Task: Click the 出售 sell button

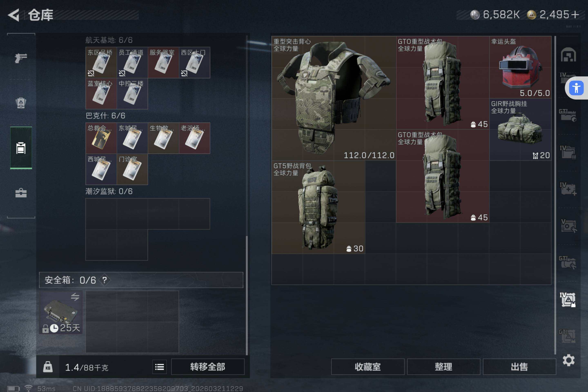Action: coord(519,367)
